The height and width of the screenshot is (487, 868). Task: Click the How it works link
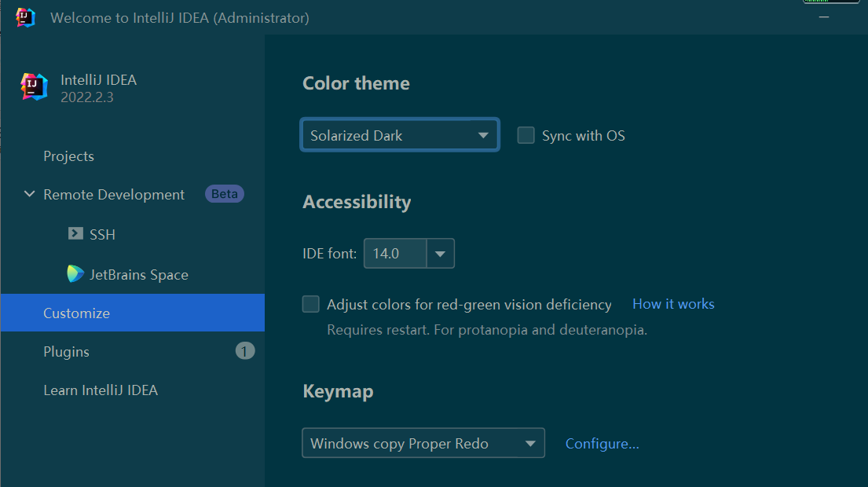click(673, 304)
